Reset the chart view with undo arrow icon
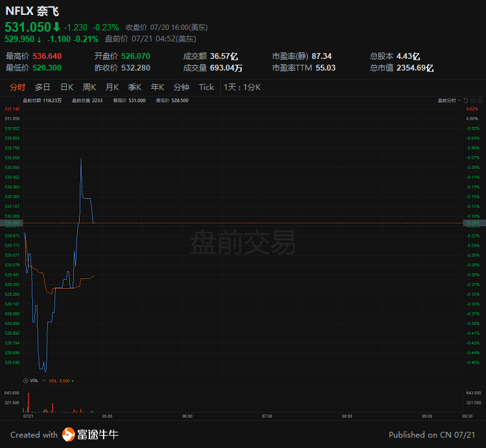The image size is (486, 448). click(465, 100)
